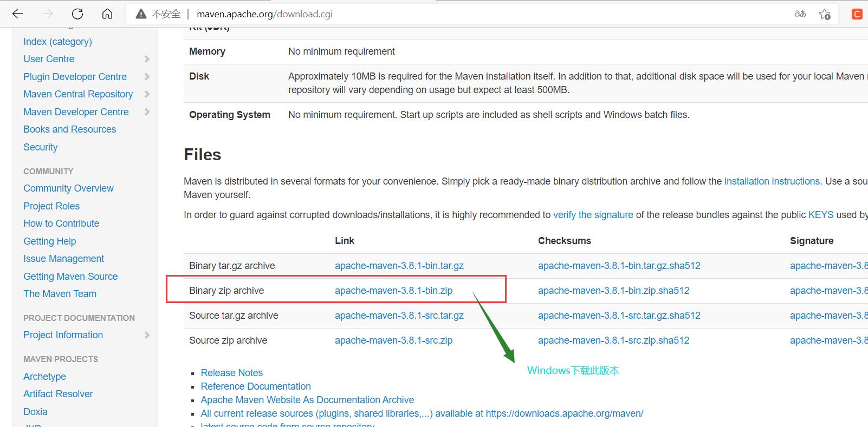Click the Memory requirement label

(207, 51)
